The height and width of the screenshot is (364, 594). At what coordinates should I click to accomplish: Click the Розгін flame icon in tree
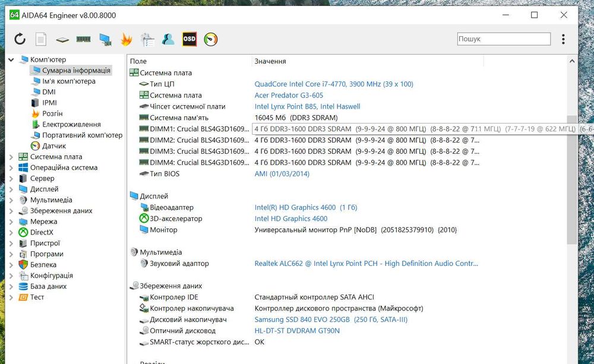click(35, 113)
